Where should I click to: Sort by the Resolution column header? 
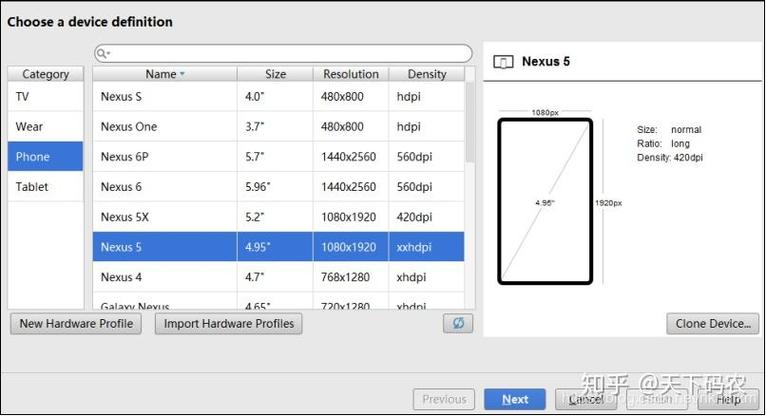pyautogui.click(x=351, y=74)
